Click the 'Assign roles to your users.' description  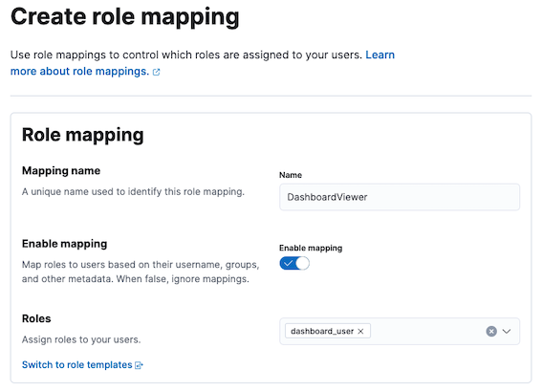click(81, 339)
